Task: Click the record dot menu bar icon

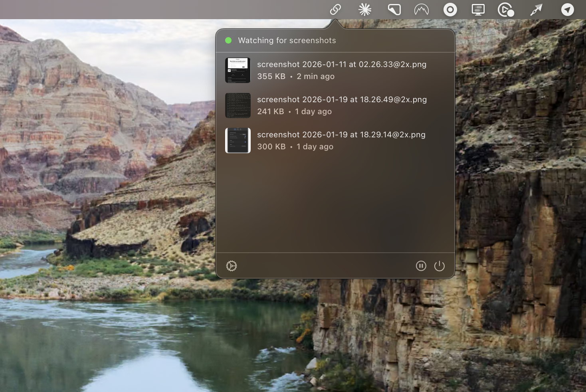Action: (450, 10)
